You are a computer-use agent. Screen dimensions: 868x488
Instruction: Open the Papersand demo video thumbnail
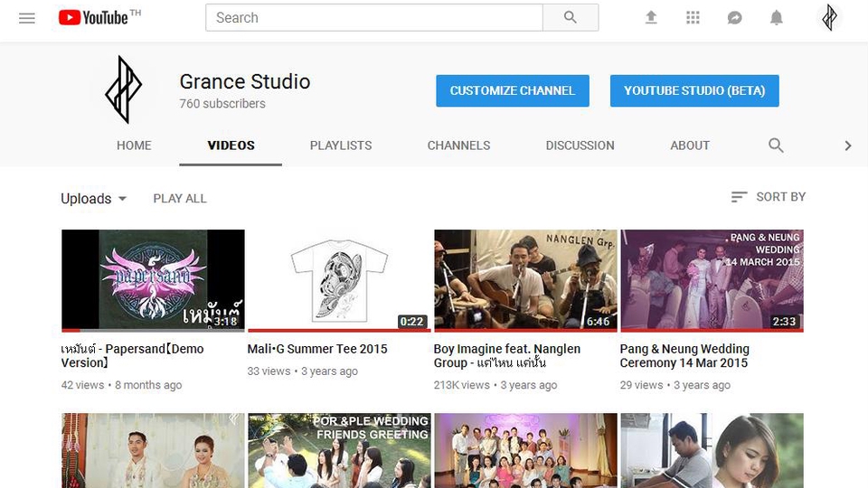153,280
